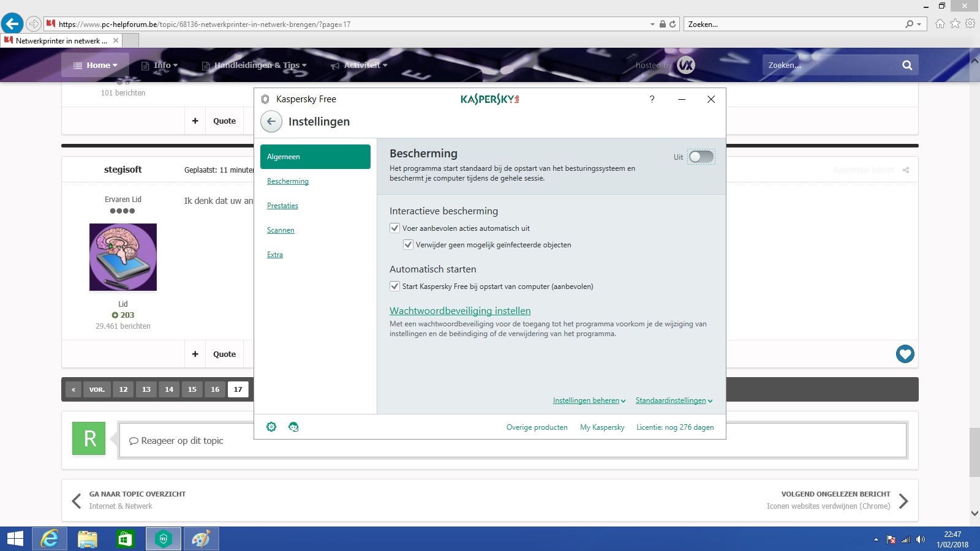
Task: Click the browser back arrow button
Action: pos(12,24)
